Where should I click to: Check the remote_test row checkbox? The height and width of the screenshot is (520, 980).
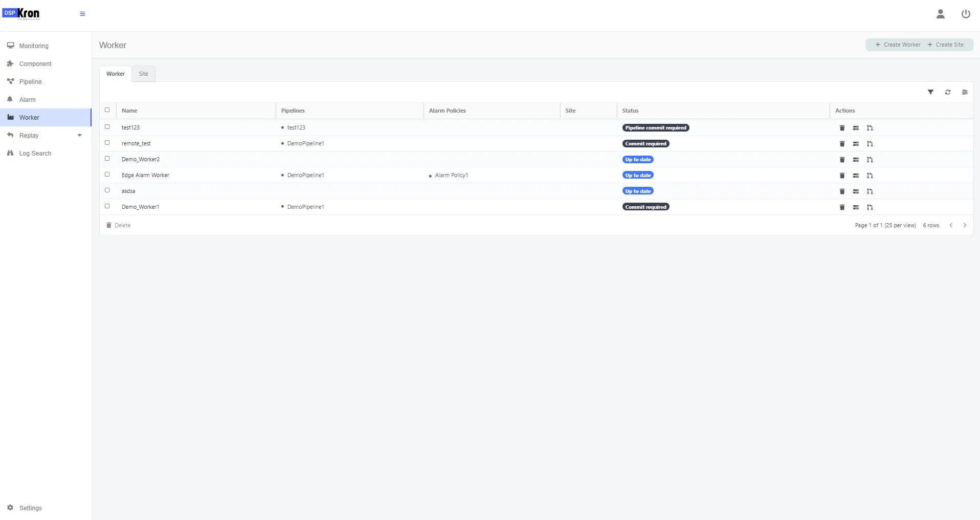click(107, 143)
